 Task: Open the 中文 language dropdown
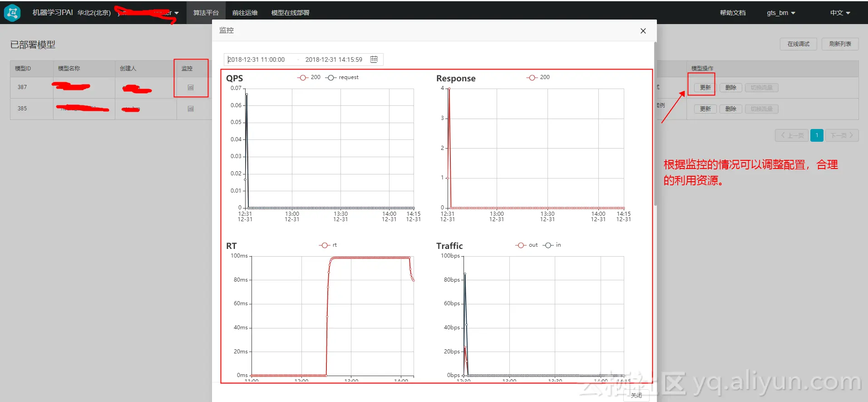(840, 13)
